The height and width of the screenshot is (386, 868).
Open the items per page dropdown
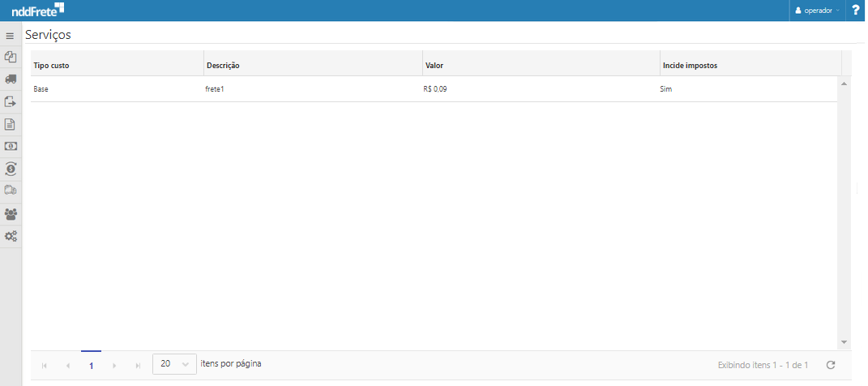pyautogui.click(x=174, y=364)
